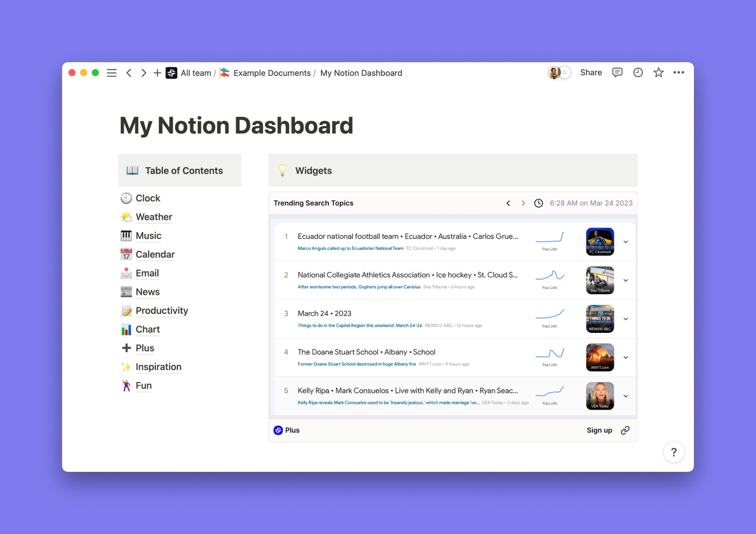
Task: Click the Table of Contents heading
Action: tap(184, 170)
